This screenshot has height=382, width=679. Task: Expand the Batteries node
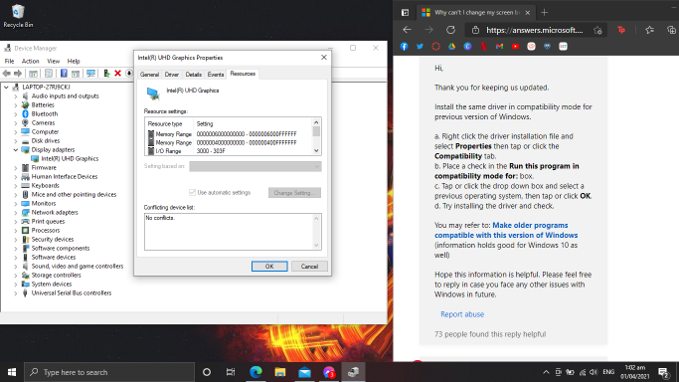tap(16, 105)
